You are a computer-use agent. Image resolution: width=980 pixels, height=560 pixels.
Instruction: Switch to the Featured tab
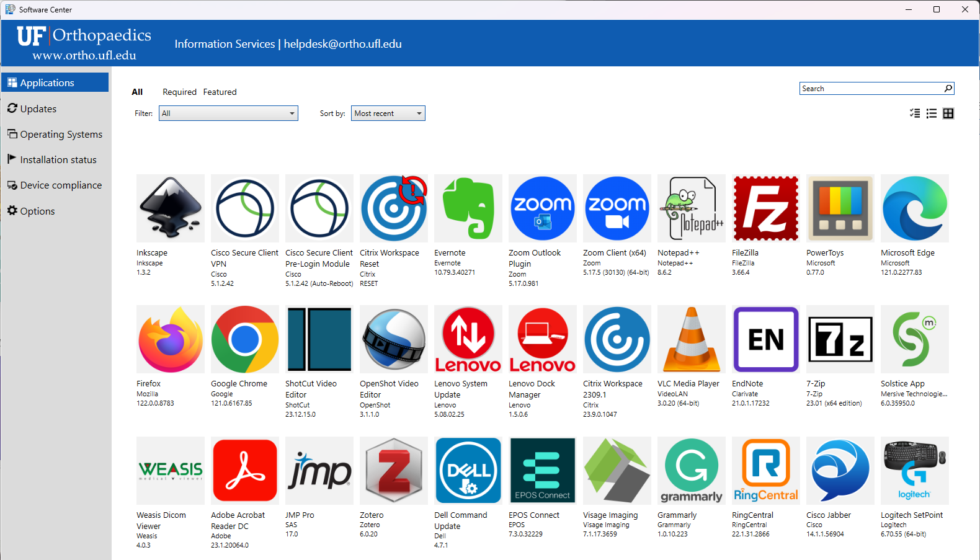click(220, 92)
